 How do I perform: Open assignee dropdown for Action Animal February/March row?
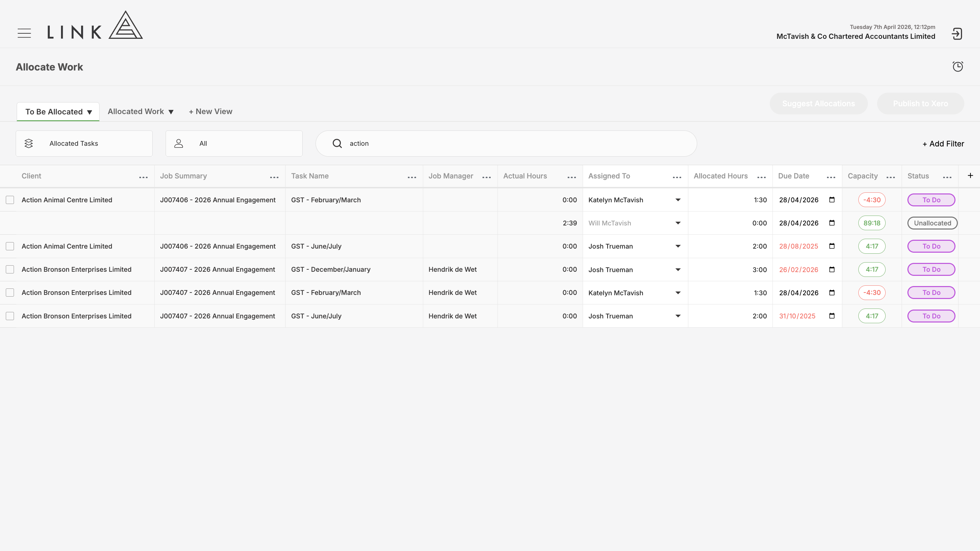click(x=677, y=200)
